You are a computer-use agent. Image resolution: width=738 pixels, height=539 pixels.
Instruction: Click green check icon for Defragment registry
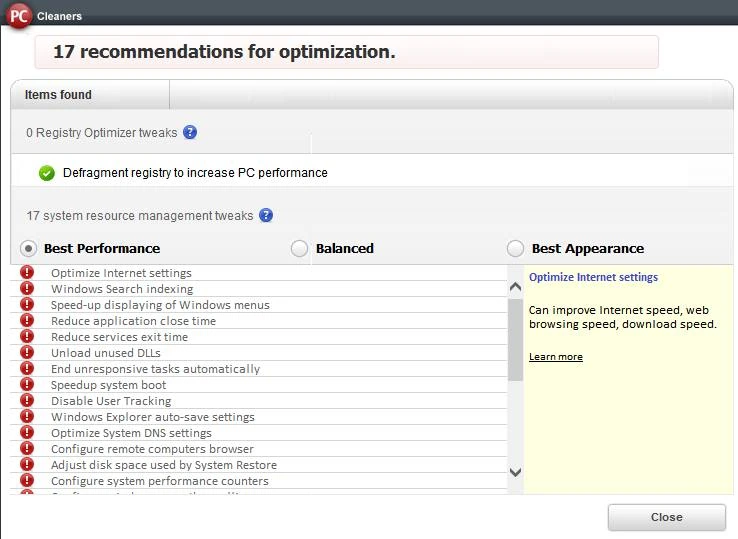tap(47, 173)
